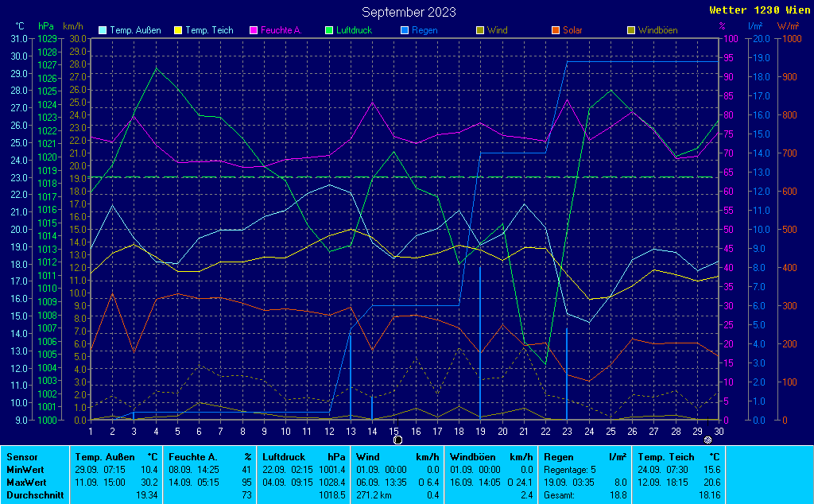Viewport: 814px width, 504px height.
Task: Click the olive Windböen legend swatch
Action: tap(631, 30)
